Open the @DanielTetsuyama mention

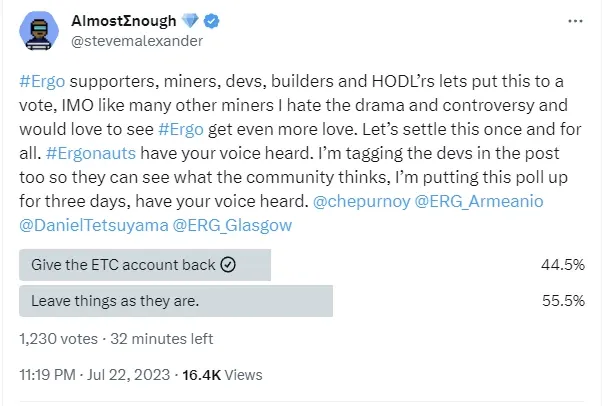coord(94,226)
